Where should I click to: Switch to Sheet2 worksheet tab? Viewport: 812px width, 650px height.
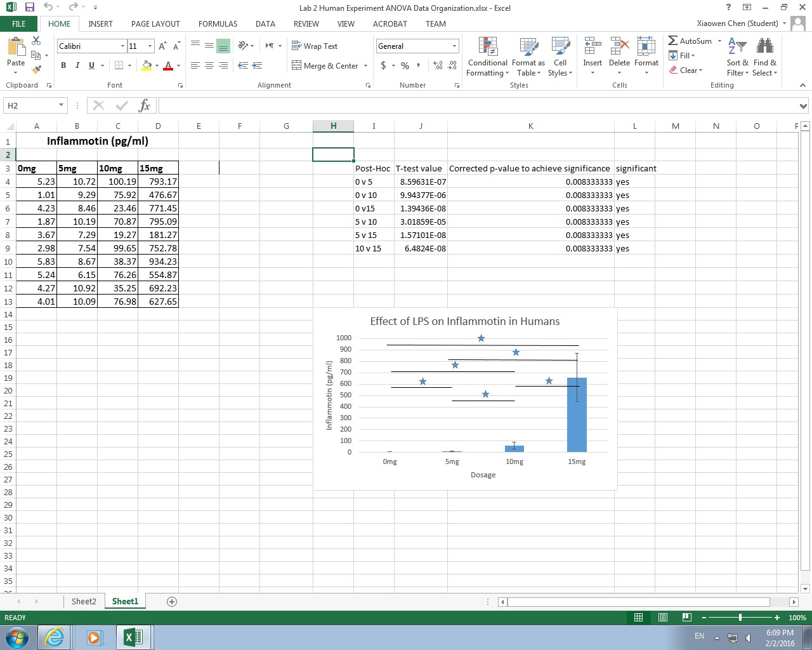(84, 601)
